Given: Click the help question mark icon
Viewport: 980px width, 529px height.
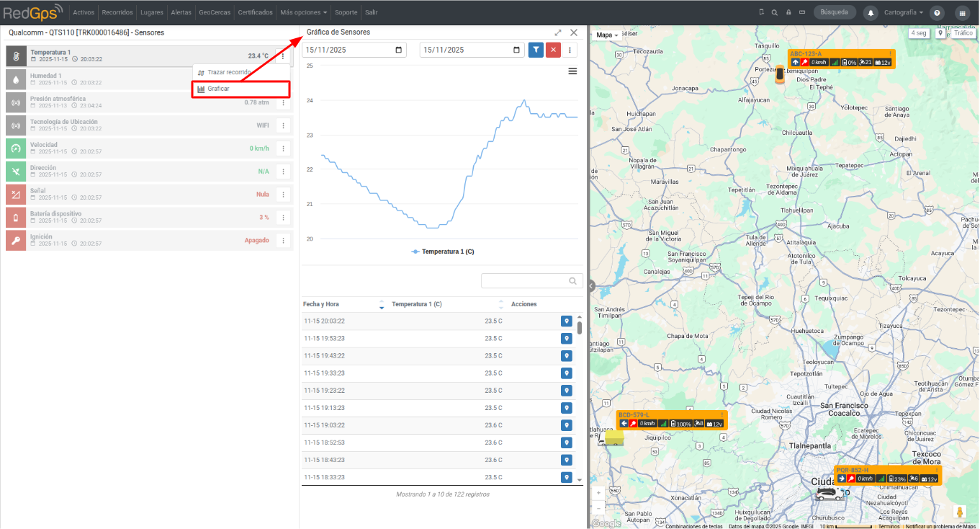Looking at the screenshot, I should [x=937, y=12].
